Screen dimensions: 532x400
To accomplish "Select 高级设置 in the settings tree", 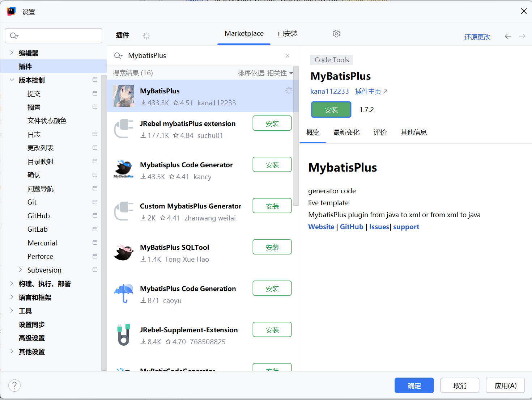I will [x=32, y=338].
